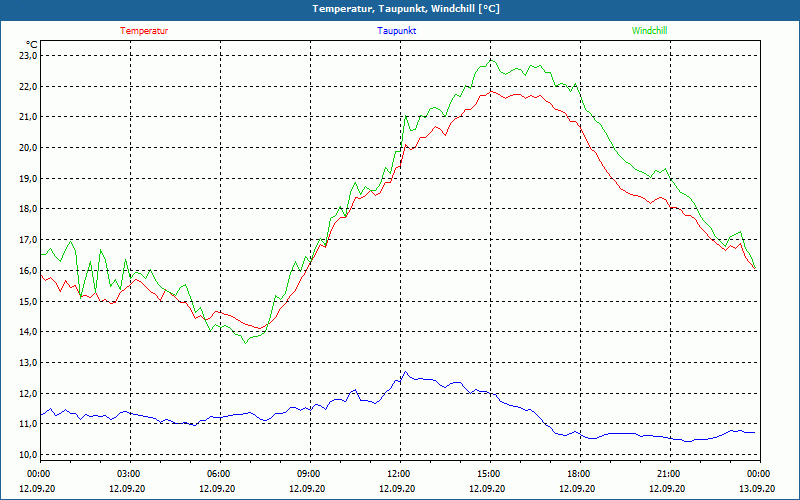Click the 23,0 y-axis value

(x=28, y=56)
